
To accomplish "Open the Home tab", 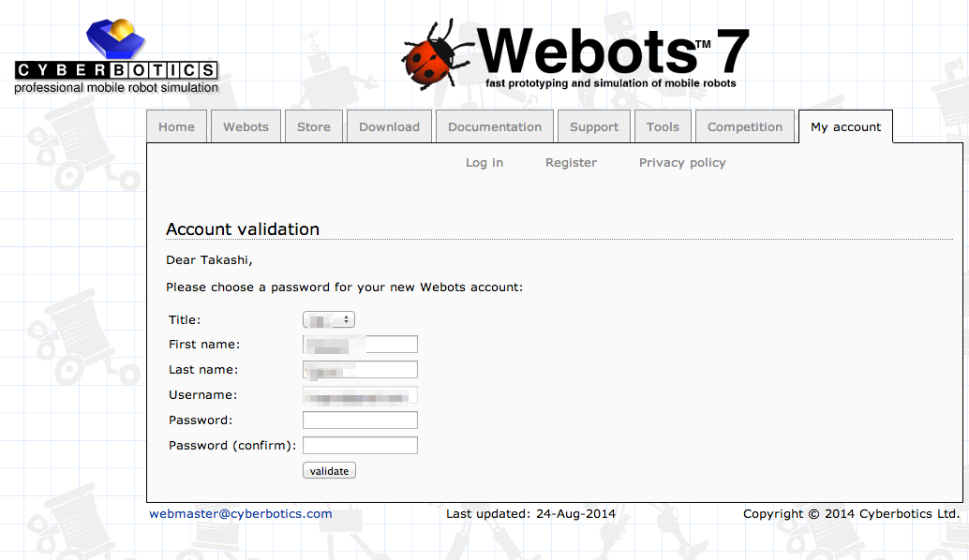I will pos(177,126).
